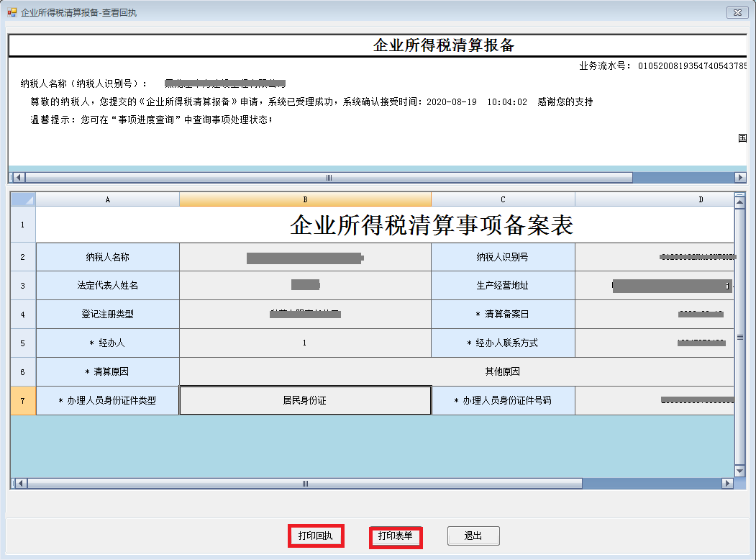Click the window title bar app icon
The height and width of the screenshot is (560, 756).
click(x=12, y=12)
